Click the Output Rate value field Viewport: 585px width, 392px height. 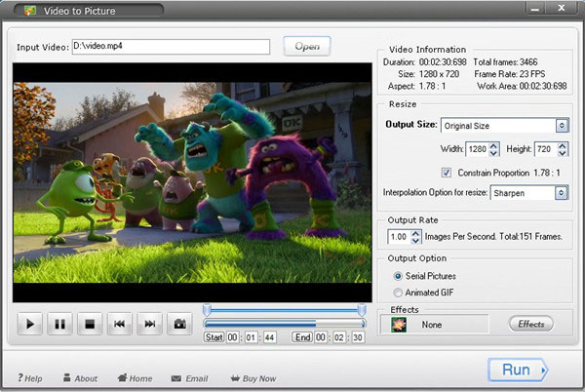399,237
